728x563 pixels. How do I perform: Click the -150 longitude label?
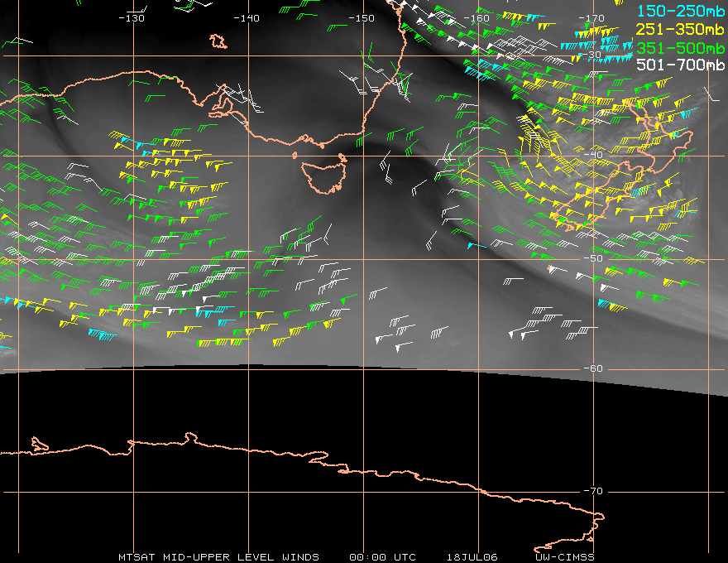coord(362,18)
